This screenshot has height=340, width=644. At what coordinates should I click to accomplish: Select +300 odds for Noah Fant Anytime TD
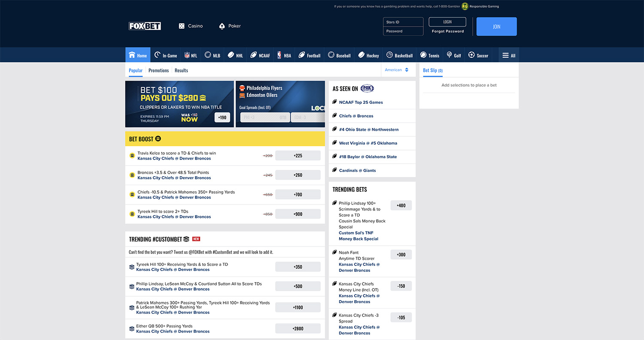click(x=401, y=255)
